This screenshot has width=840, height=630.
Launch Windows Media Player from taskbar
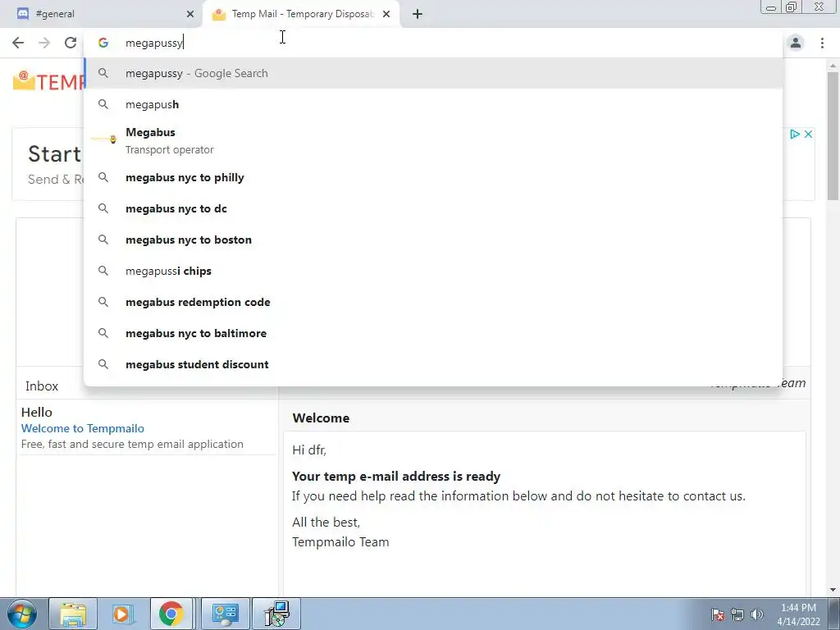[121, 614]
